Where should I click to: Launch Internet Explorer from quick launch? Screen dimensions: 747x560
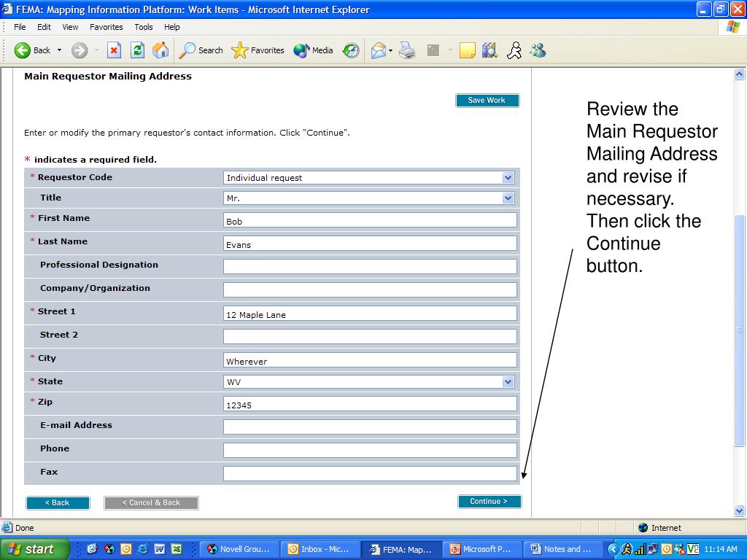tap(142, 549)
